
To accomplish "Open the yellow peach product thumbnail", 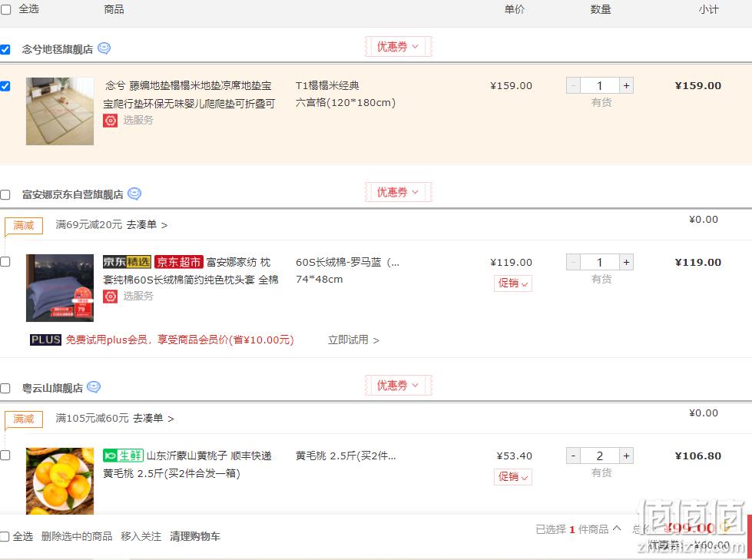I will pyautogui.click(x=60, y=481).
